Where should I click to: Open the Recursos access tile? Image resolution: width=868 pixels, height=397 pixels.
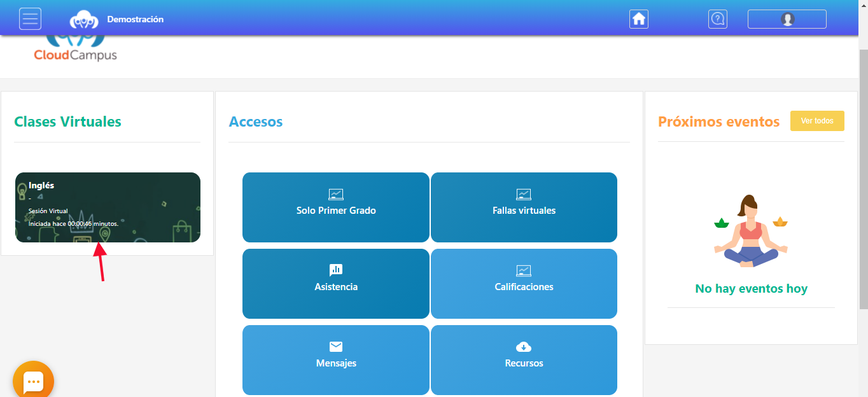click(x=524, y=360)
